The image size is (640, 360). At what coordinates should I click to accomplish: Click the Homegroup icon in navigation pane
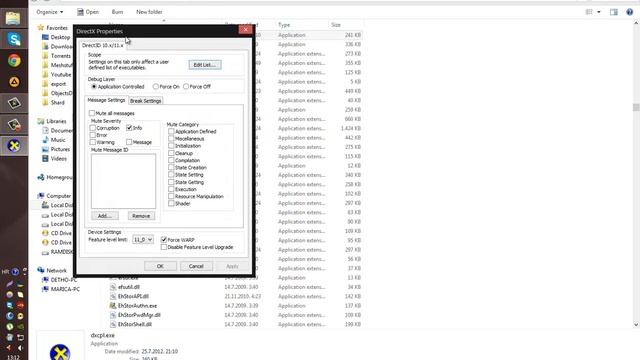coord(41,177)
